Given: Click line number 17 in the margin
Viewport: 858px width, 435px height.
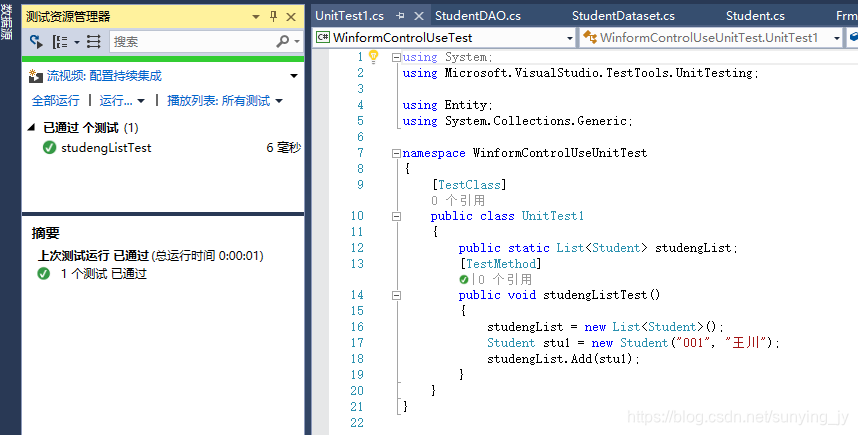Looking at the screenshot, I should [x=357, y=343].
